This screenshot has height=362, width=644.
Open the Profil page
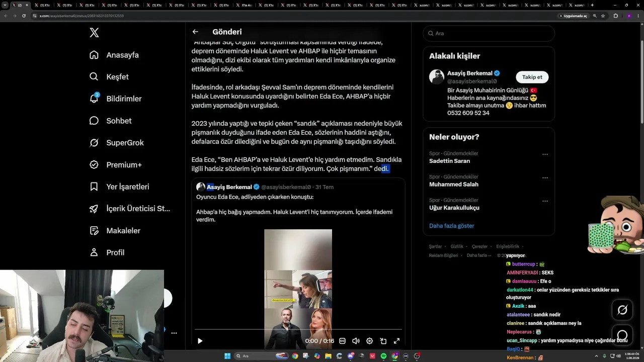point(107,252)
